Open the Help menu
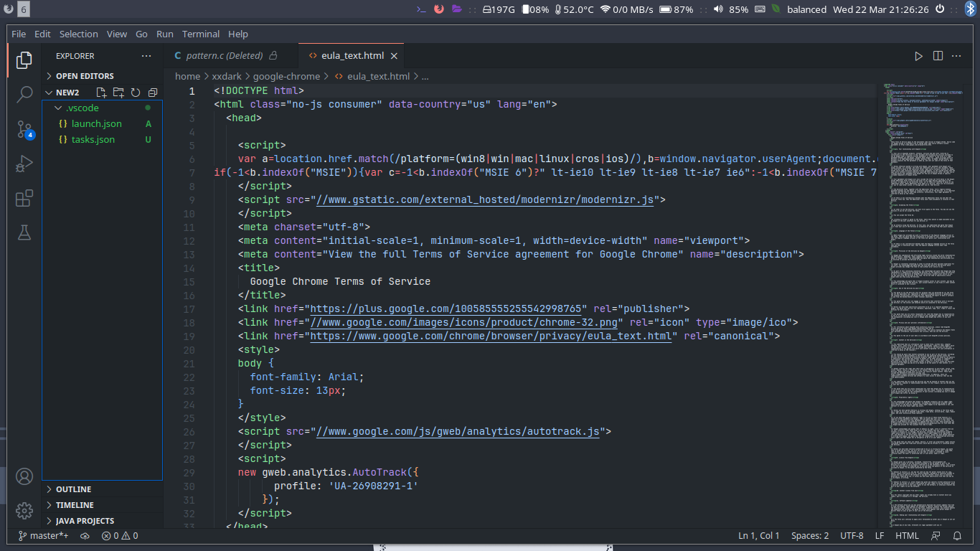 [x=238, y=34]
